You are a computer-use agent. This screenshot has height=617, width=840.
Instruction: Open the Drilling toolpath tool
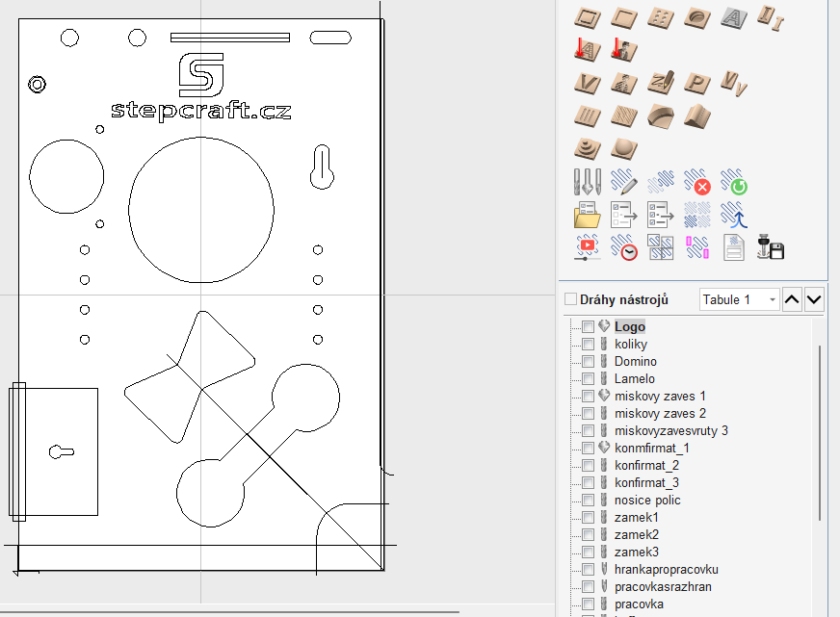click(x=661, y=18)
